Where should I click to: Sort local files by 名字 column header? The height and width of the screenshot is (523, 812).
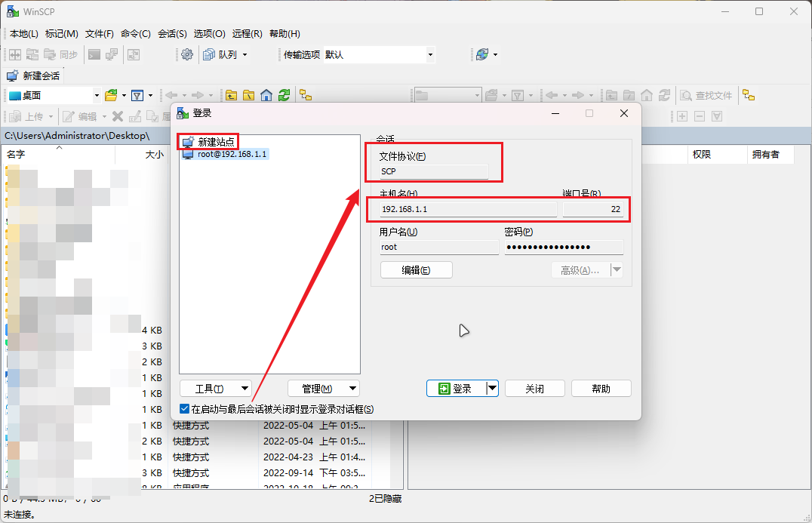(x=59, y=154)
